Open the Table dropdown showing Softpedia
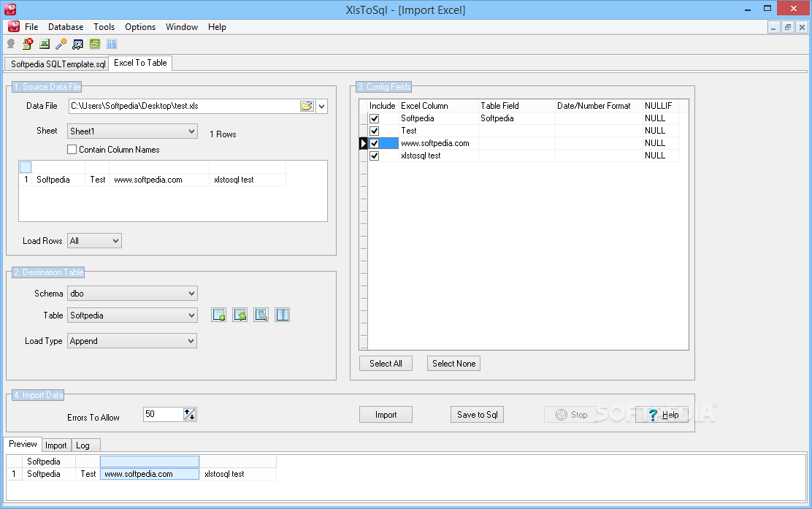The image size is (812, 509). pos(133,315)
